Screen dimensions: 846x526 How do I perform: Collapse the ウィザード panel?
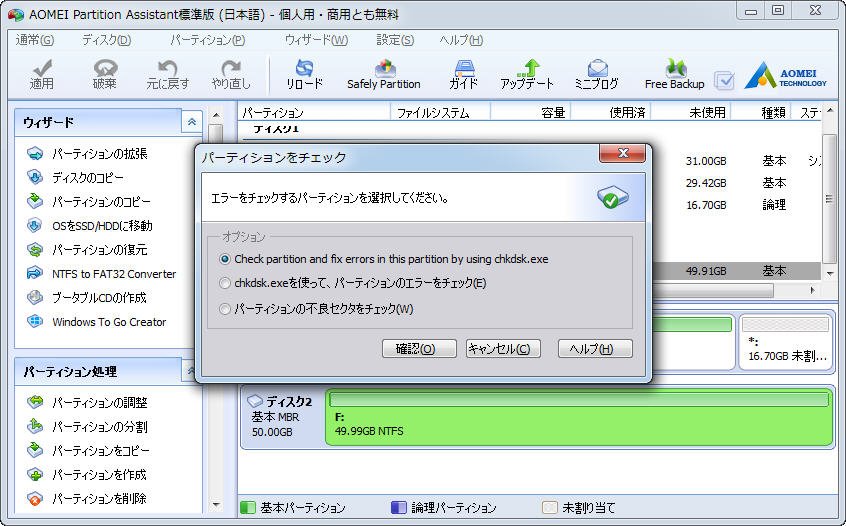[x=192, y=122]
